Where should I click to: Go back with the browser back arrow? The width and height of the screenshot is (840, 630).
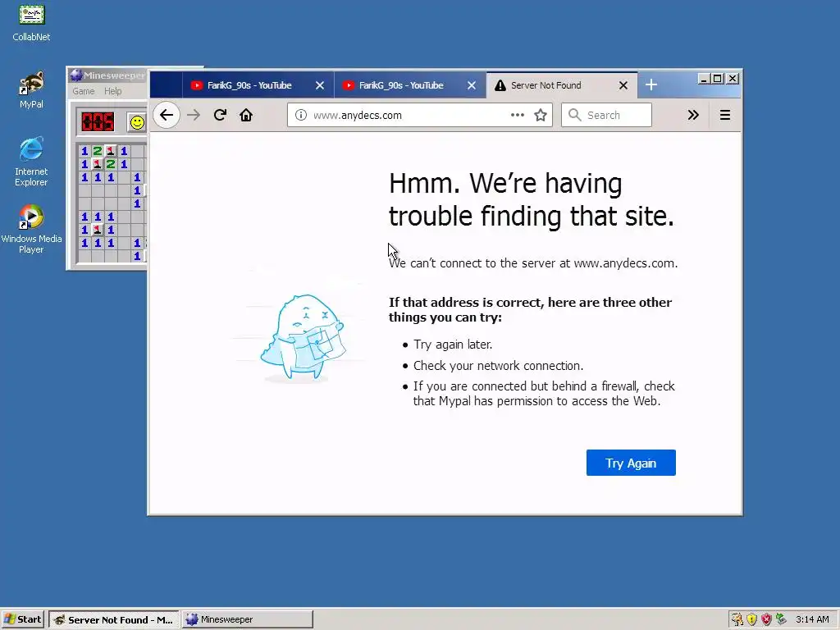(167, 115)
